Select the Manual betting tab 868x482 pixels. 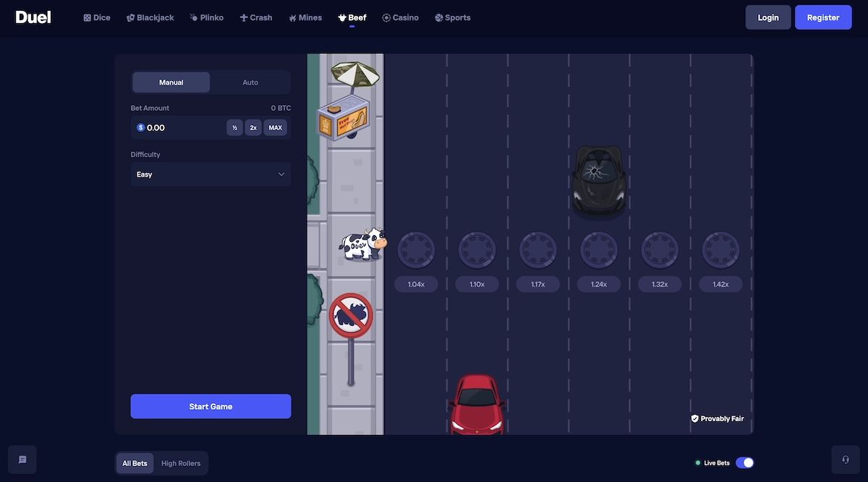[171, 82]
